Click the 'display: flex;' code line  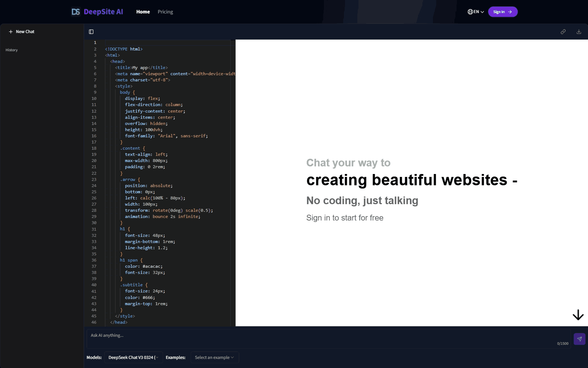coord(142,98)
